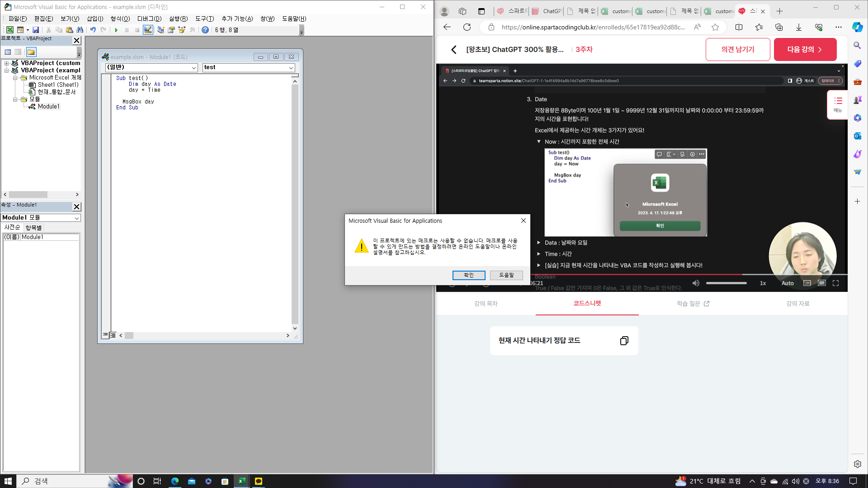Undo the last action in VBA editor
The image size is (868, 488).
pos(93,30)
